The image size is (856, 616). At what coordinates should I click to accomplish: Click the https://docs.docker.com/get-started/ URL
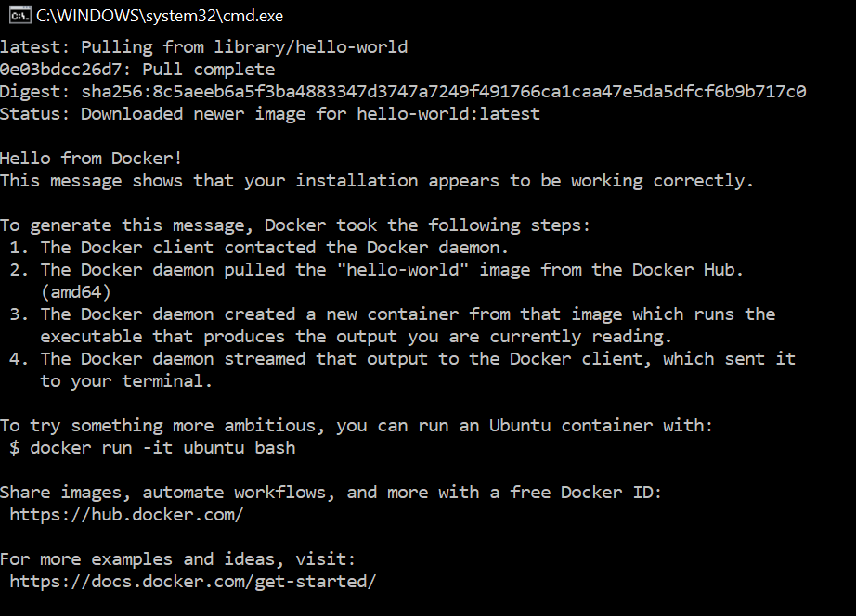pos(193,582)
